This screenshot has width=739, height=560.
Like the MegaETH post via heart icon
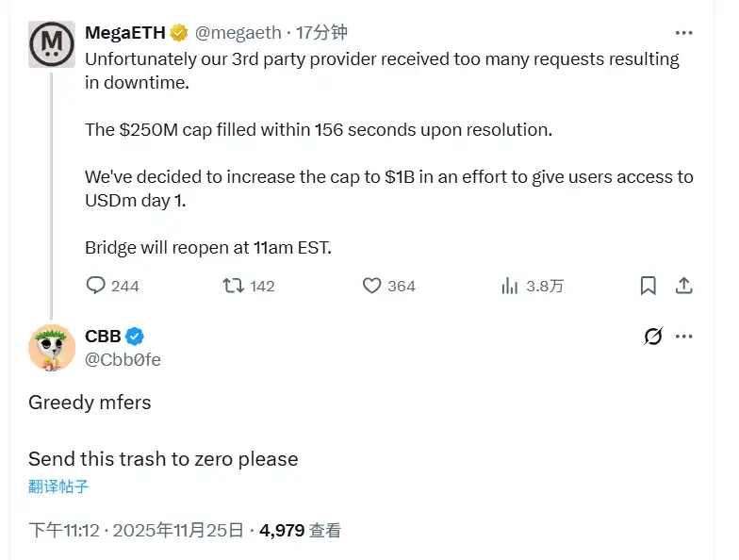[x=372, y=286]
